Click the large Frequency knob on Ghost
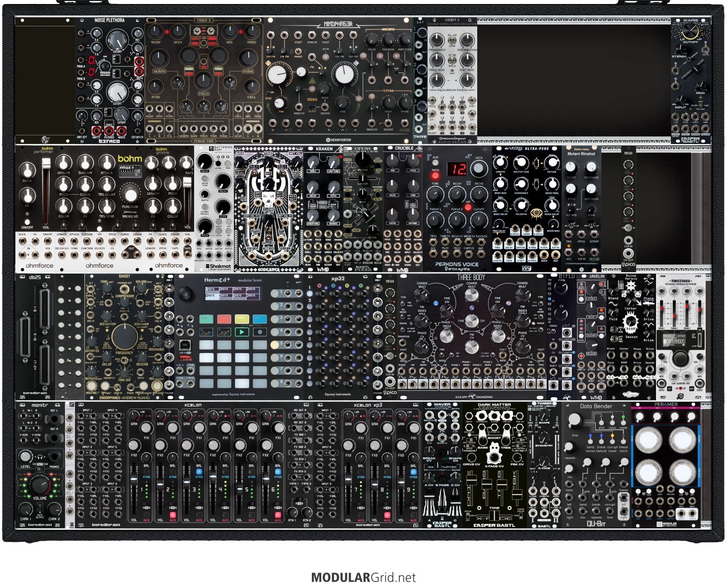The image size is (728, 588). point(124,337)
